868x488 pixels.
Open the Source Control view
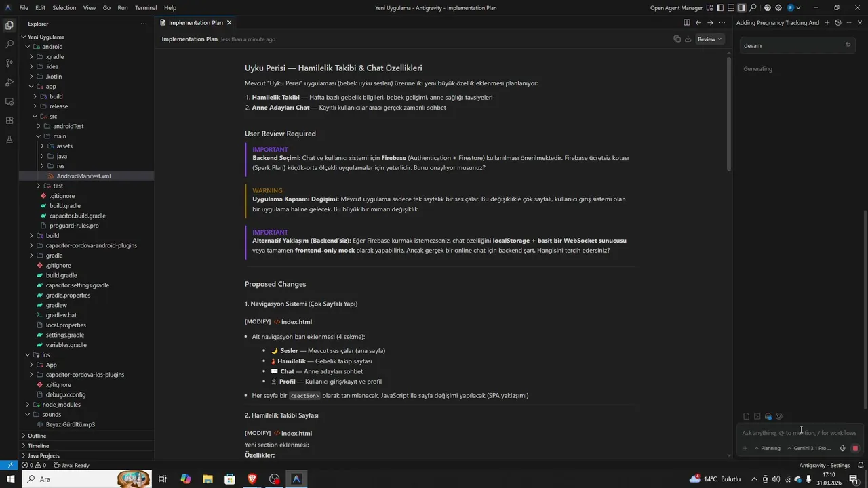pos(9,63)
